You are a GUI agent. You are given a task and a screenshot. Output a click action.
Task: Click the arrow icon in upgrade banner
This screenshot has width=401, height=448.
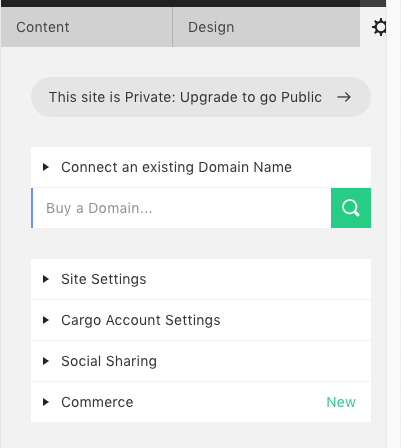click(x=344, y=97)
